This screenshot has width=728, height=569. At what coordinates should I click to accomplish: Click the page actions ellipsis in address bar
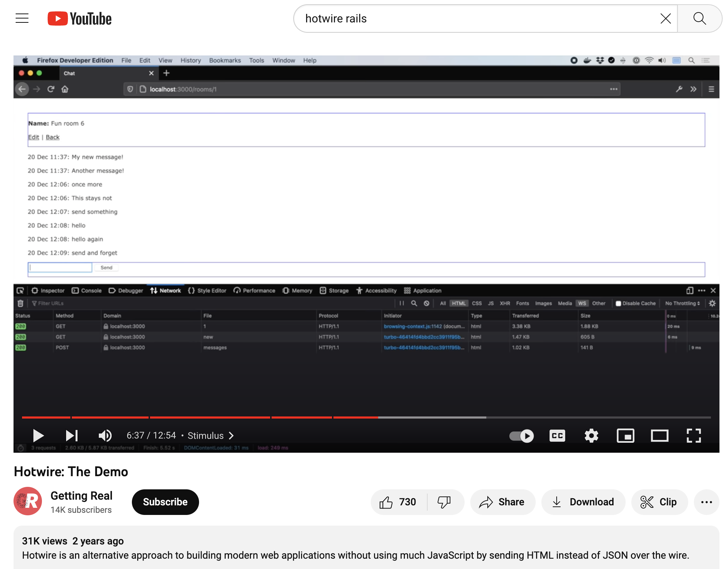614,89
